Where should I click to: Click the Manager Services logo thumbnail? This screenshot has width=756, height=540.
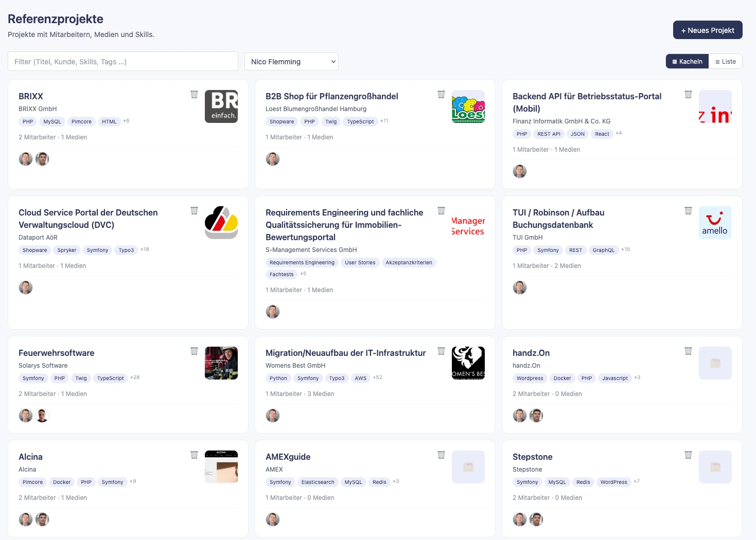tap(468, 223)
